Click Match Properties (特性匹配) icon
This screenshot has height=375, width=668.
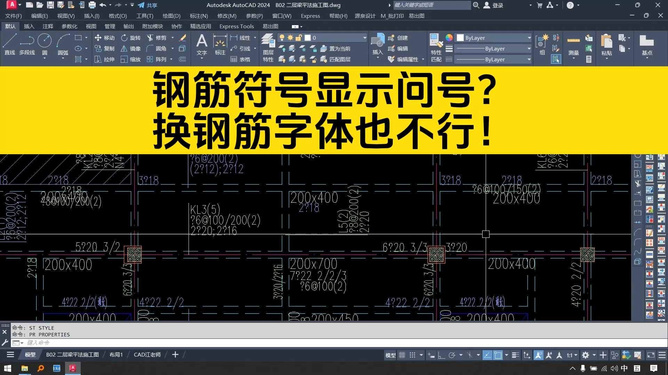point(436,48)
